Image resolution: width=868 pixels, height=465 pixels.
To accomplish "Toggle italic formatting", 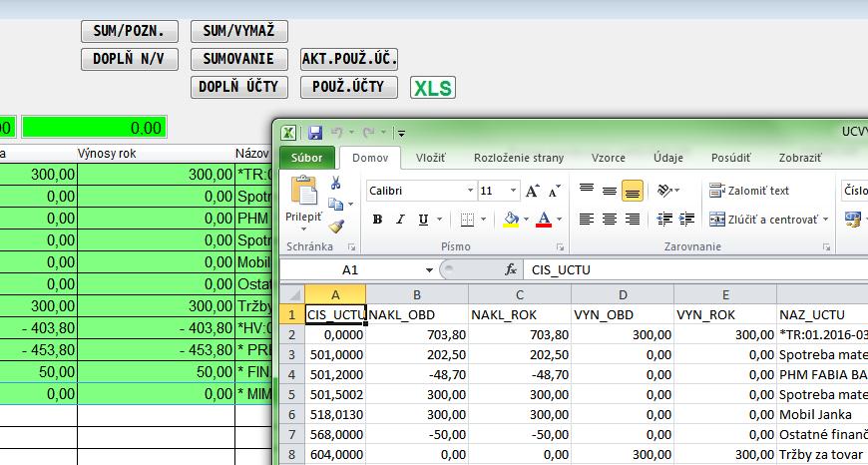I will [400, 220].
